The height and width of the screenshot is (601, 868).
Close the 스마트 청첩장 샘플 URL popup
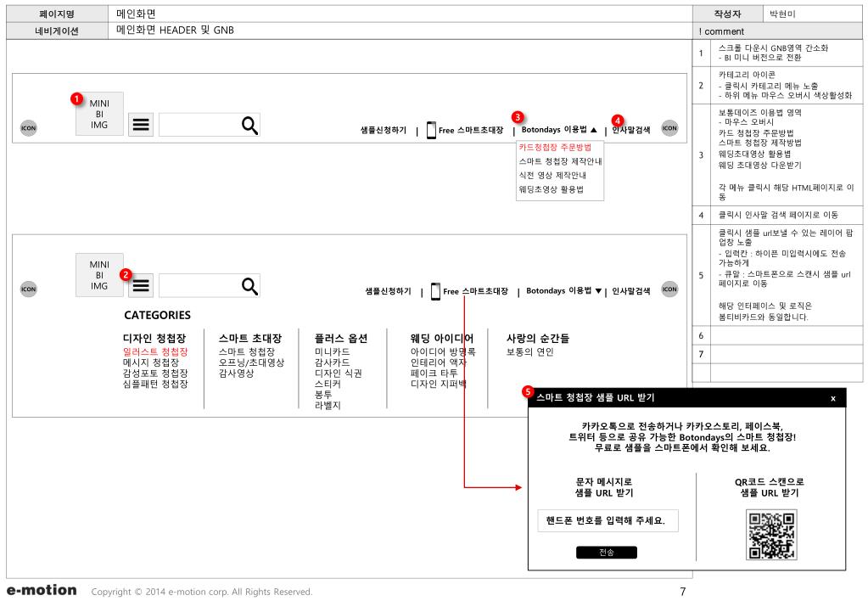833,398
